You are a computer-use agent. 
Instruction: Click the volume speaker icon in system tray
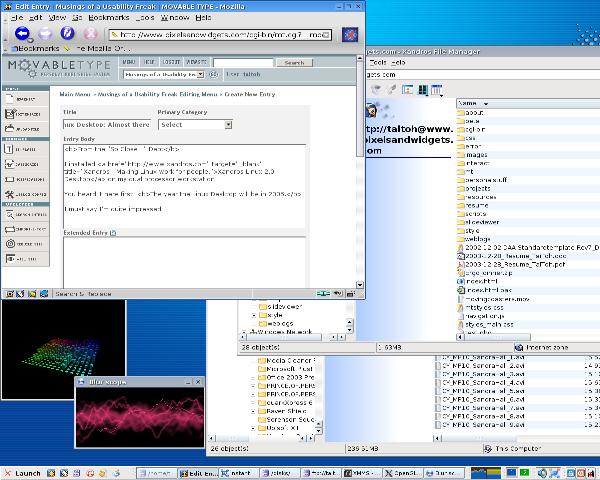(x=542, y=473)
